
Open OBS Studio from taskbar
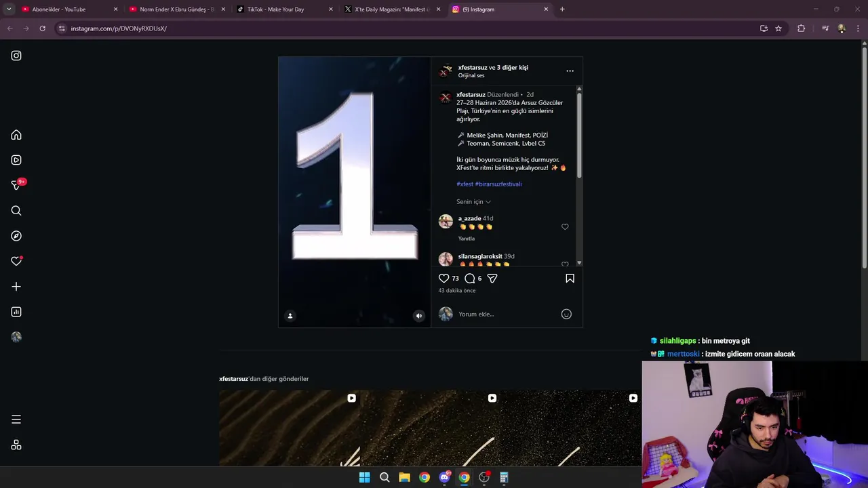pyautogui.click(x=484, y=477)
